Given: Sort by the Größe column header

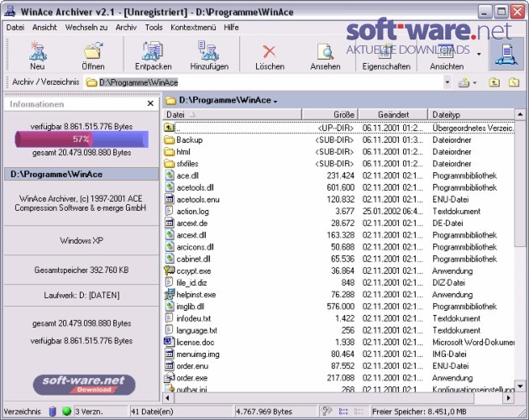Looking at the screenshot, I should coord(330,114).
